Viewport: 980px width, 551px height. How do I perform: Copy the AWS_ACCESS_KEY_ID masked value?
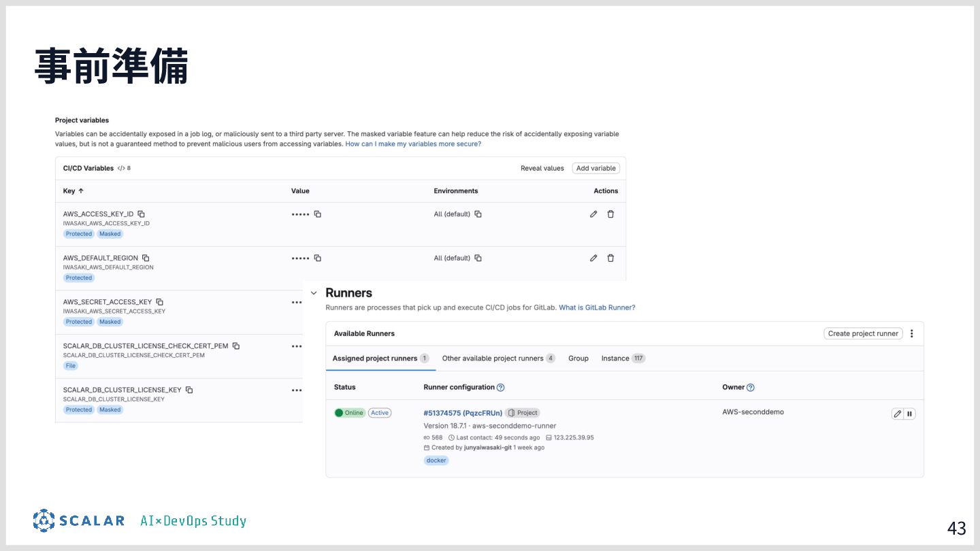tap(317, 214)
